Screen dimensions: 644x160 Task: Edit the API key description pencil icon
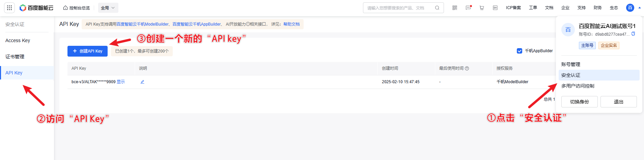coord(142,82)
